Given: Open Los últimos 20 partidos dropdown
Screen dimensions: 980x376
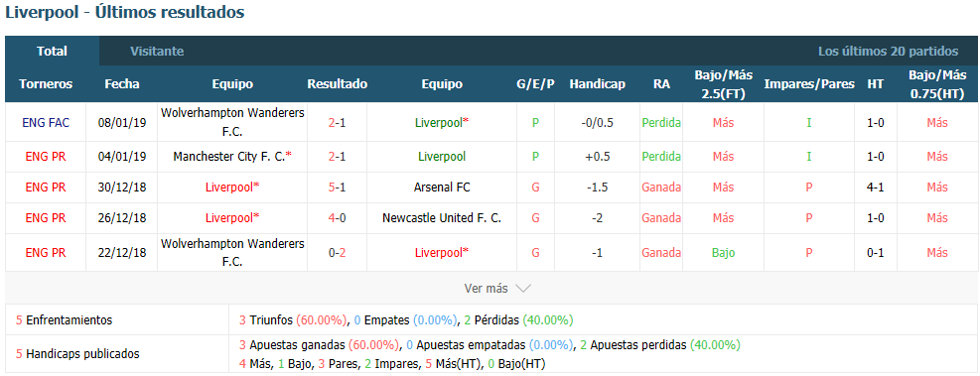Looking at the screenshot, I should [888, 52].
